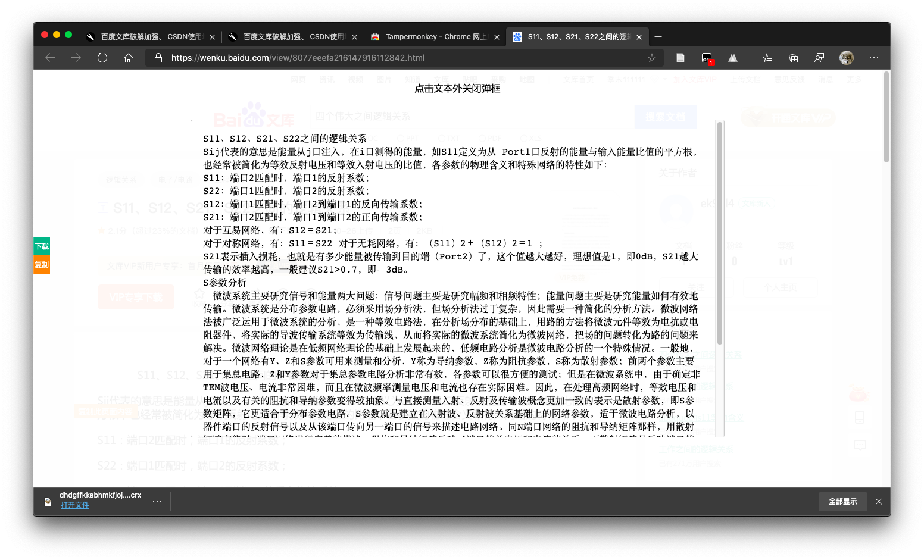Open the Tampermonkey extension with red badge
The width and height of the screenshot is (924, 560).
[x=707, y=58]
